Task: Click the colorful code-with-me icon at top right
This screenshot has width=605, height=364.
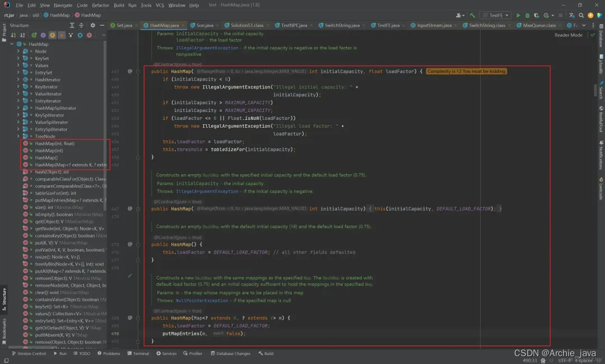Action: pos(599,16)
